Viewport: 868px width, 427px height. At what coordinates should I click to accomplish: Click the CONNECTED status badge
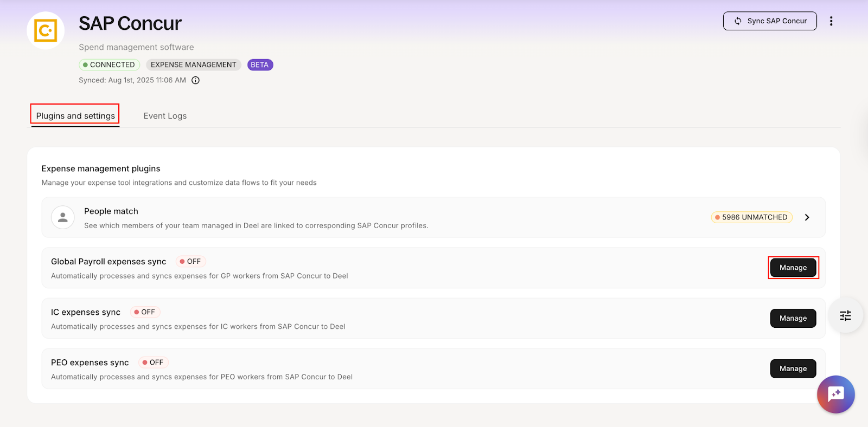pyautogui.click(x=109, y=65)
